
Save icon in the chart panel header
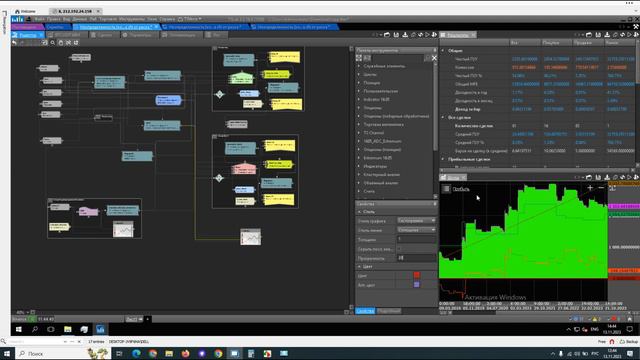click(x=598, y=177)
